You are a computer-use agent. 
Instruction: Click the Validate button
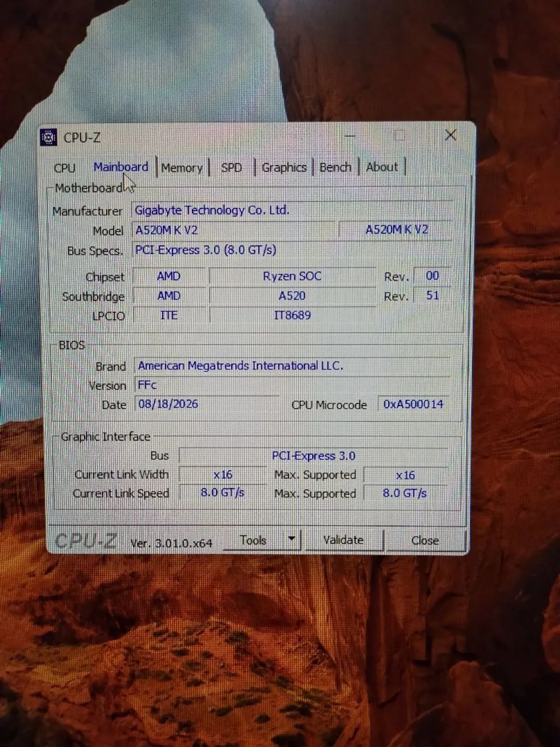point(343,540)
